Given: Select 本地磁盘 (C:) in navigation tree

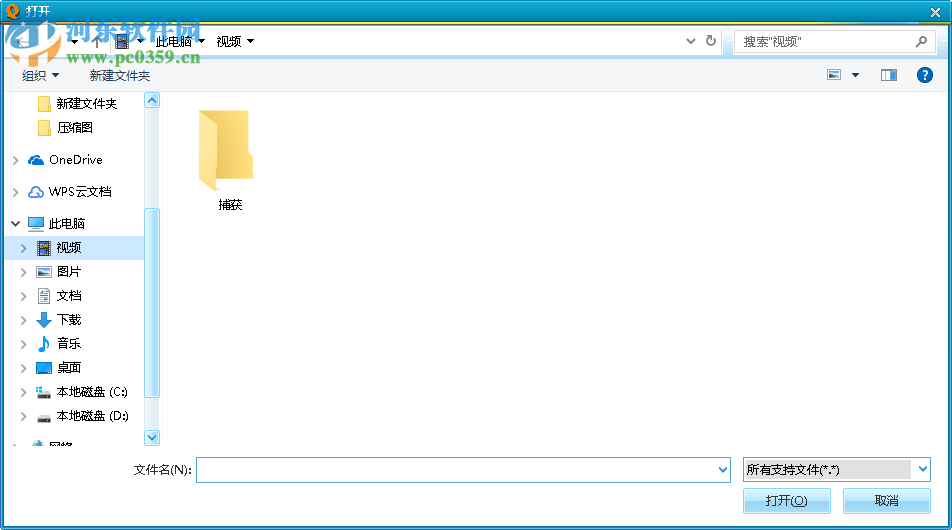Looking at the screenshot, I should pyautogui.click(x=92, y=392).
